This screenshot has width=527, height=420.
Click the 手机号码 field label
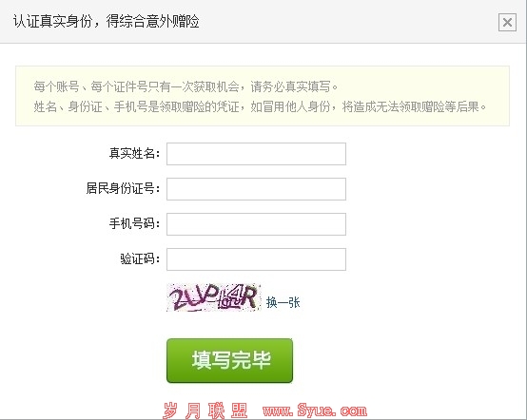tap(134, 223)
